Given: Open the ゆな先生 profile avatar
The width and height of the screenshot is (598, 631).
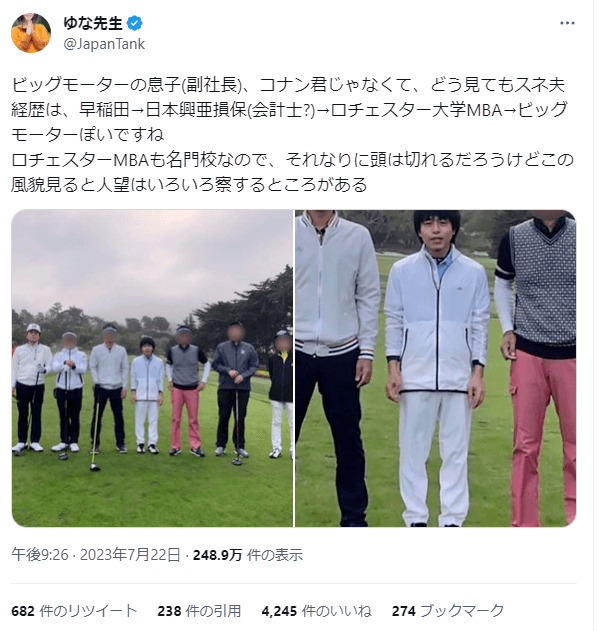Looking at the screenshot, I should 31,33.
